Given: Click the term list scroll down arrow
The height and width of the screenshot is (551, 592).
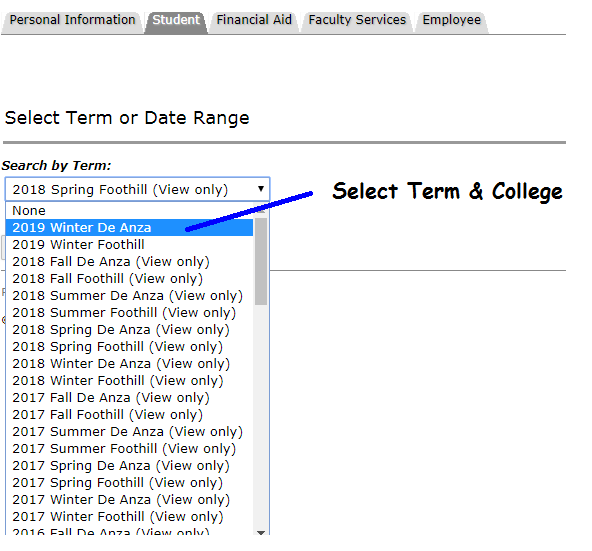Looking at the screenshot, I should (x=261, y=532).
